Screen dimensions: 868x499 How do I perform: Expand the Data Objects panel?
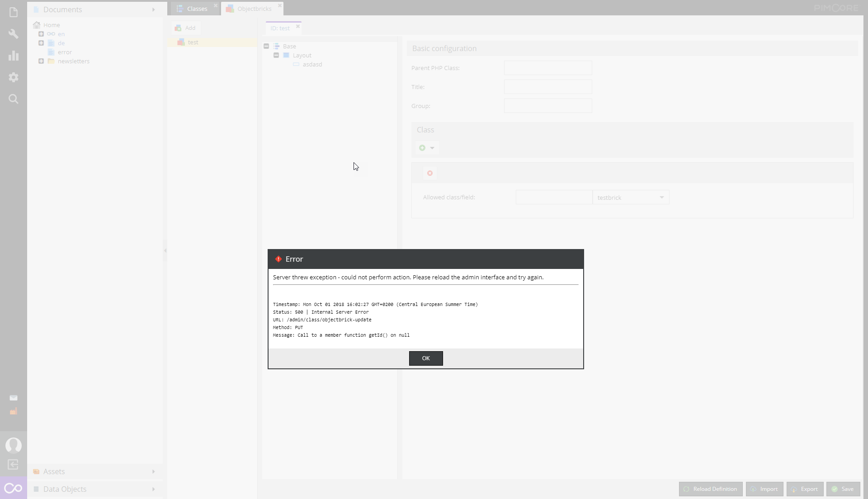click(95, 489)
